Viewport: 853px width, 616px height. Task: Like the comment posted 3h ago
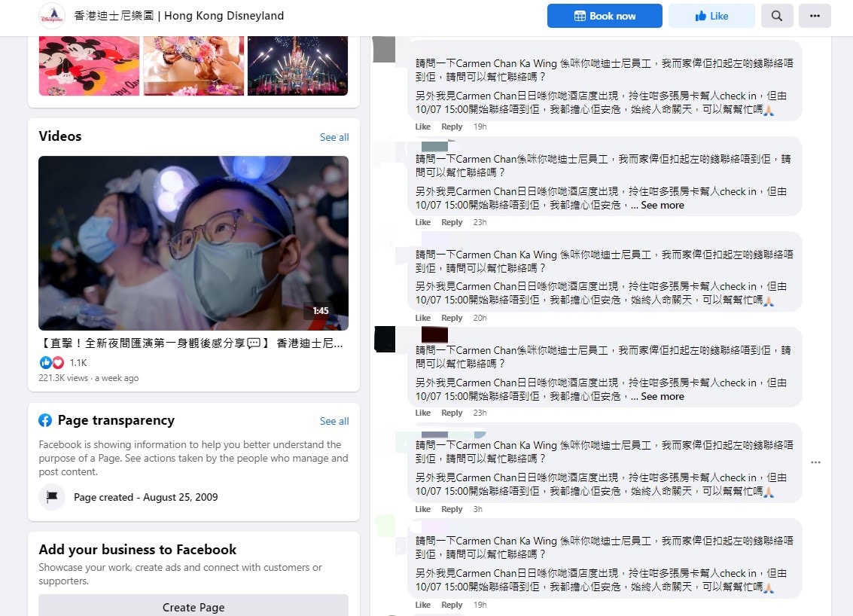tap(423, 509)
